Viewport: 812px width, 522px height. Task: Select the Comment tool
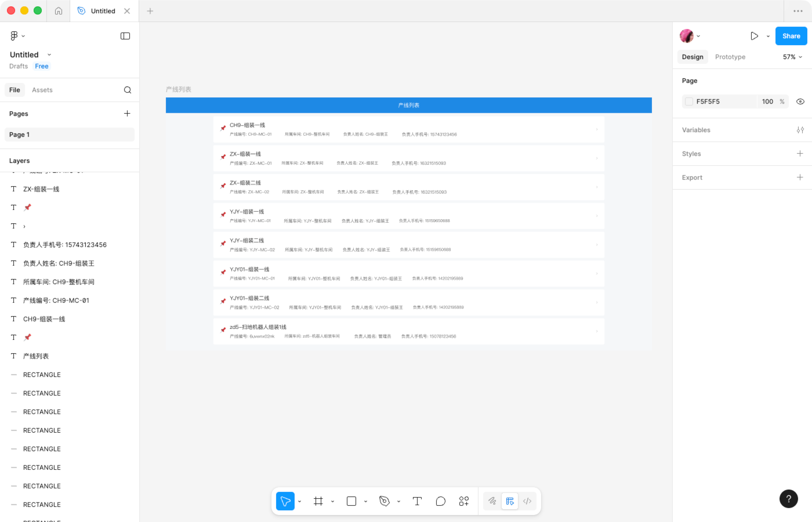tap(440, 501)
